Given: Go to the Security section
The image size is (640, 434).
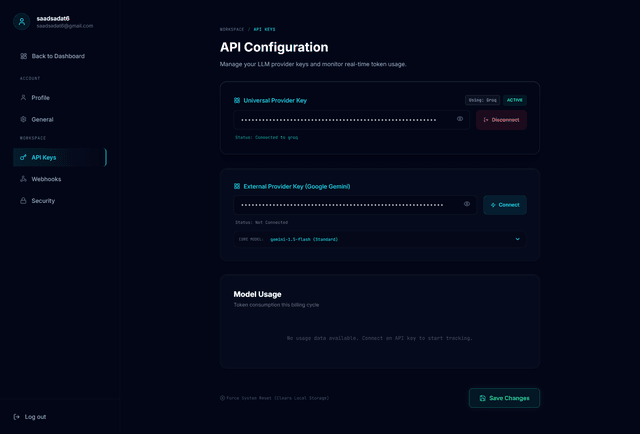Looking at the screenshot, I should pos(43,201).
